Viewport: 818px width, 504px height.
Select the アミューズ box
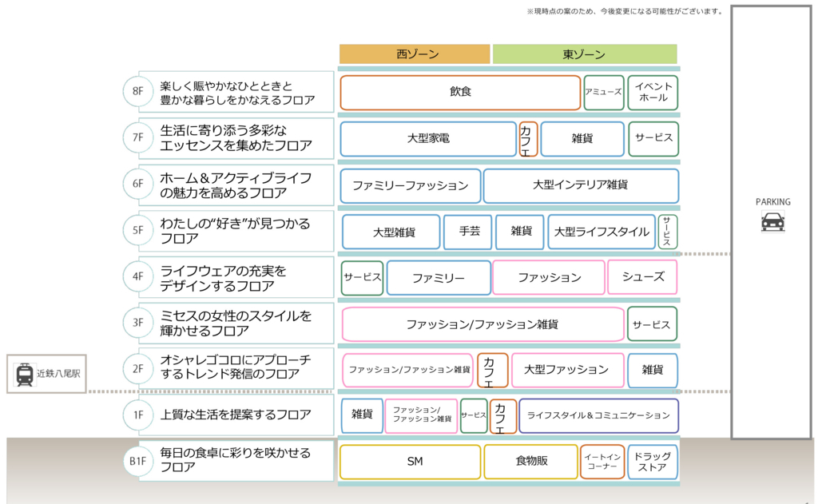604,93
